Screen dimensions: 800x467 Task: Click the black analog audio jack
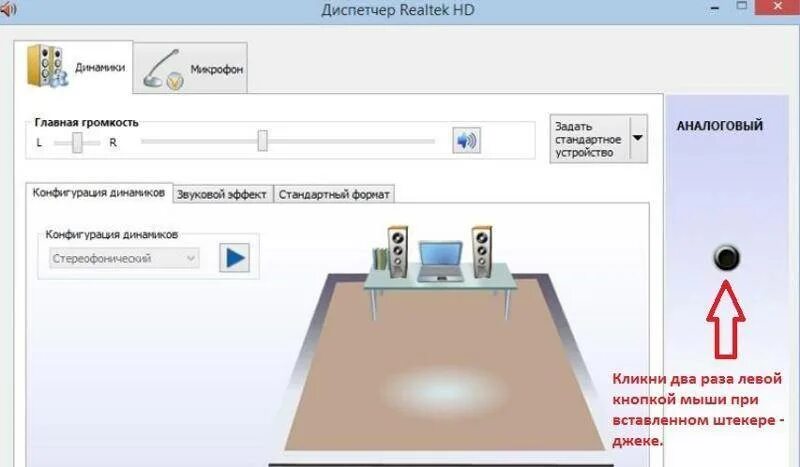[726, 258]
